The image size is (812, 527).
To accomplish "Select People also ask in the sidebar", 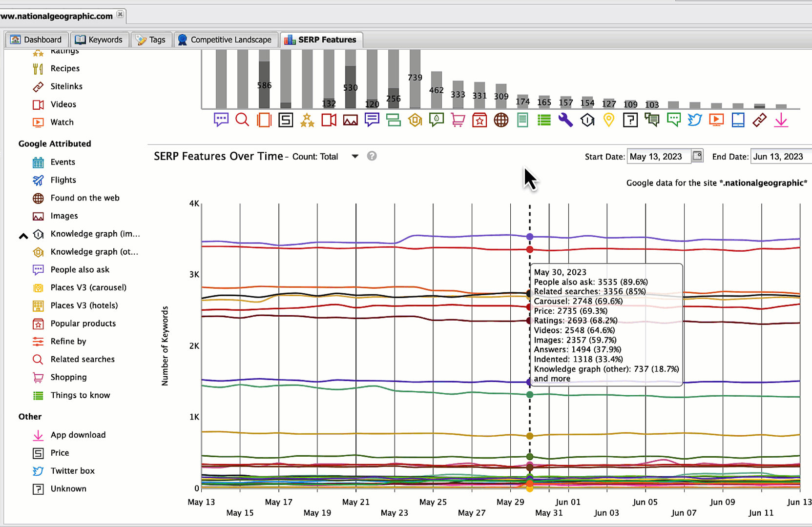I will [80, 269].
